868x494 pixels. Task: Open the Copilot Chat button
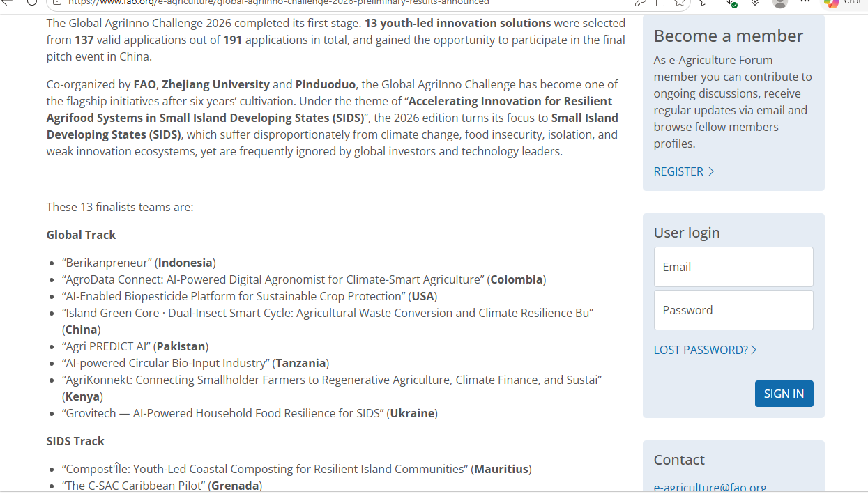coord(844,3)
